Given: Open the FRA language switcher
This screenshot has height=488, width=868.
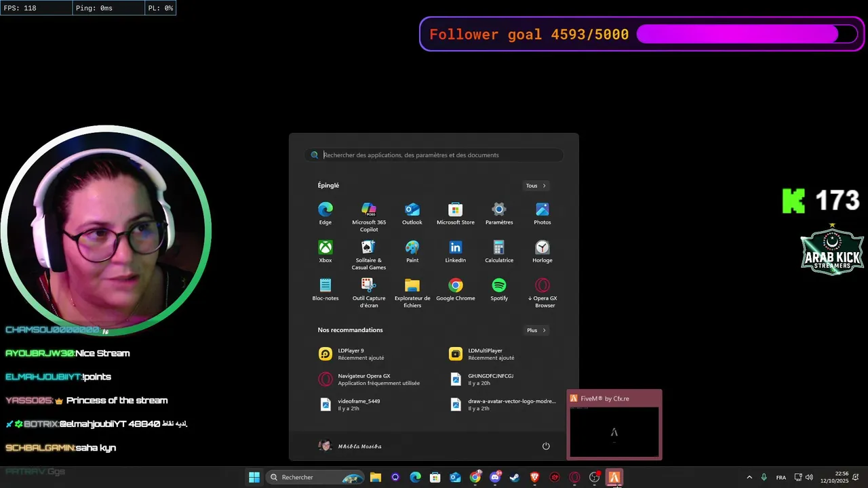Looking at the screenshot, I should coord(781,477).
